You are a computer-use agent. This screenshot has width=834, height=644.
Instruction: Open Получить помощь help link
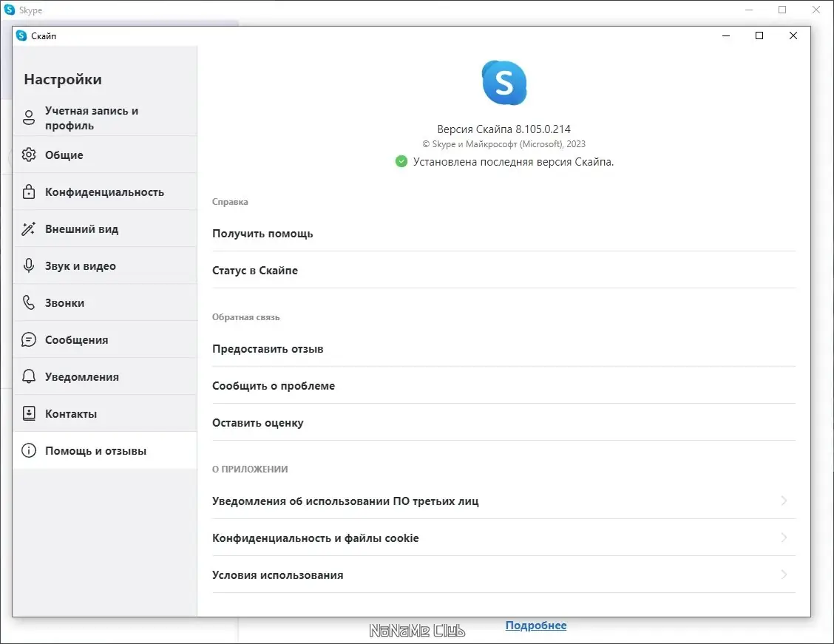504,234
